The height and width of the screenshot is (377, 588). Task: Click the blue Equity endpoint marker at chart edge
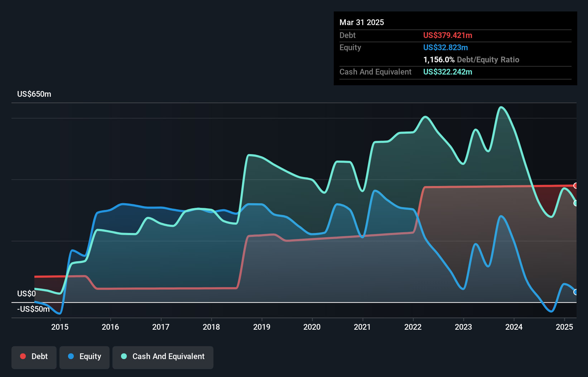576,292
